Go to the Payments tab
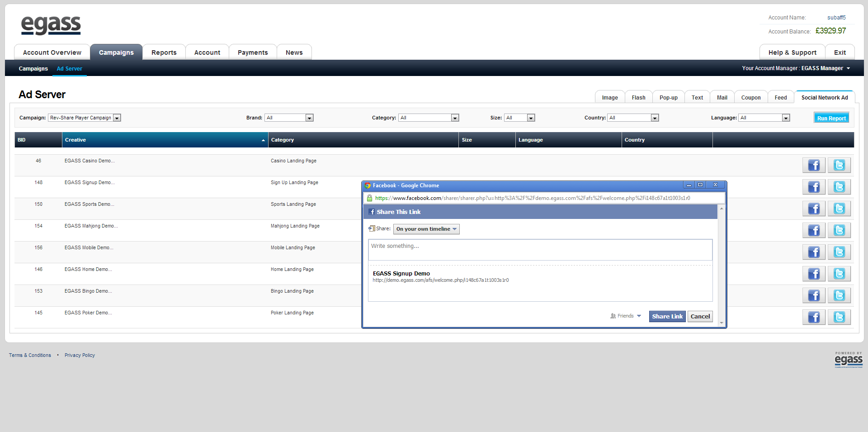The image size is (868, 432). coord(253,52)
